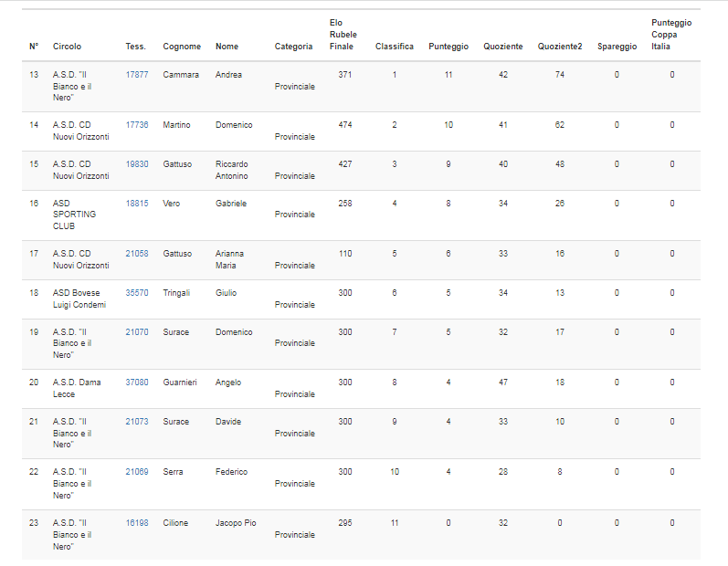
Task: Click Guarnieri's membership number 37080
Action: [137, 383]
